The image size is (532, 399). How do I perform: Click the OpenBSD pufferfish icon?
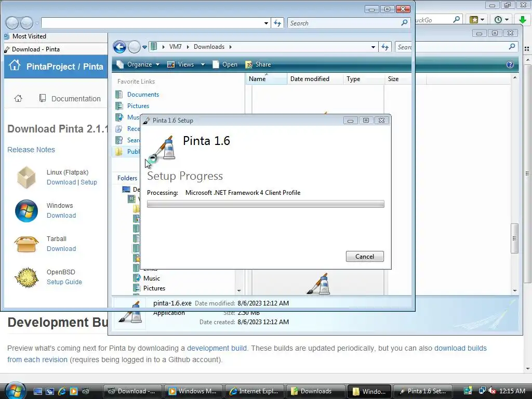tap(26, 277)
